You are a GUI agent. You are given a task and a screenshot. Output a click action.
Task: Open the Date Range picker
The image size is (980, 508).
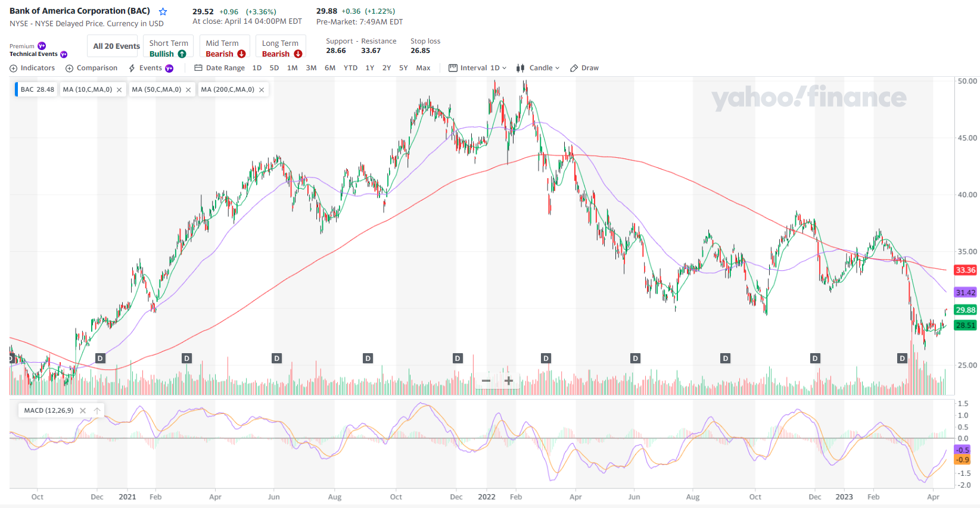tap(219, 68)
